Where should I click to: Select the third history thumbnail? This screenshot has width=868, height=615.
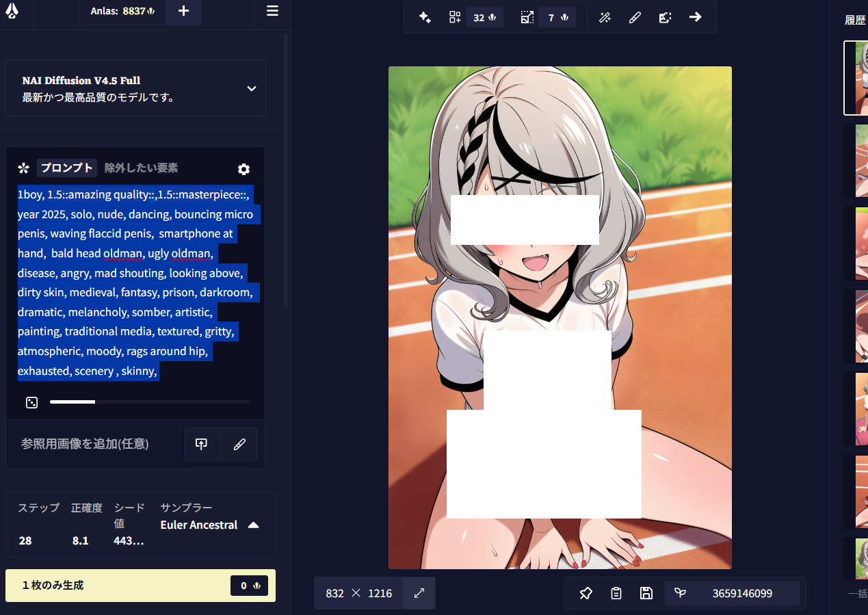click(856, 244)
